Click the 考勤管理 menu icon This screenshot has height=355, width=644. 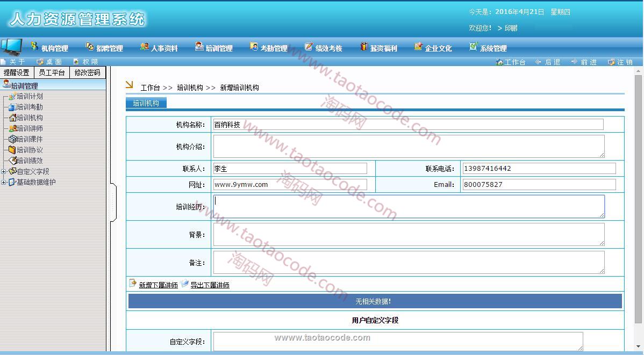(254, 46)
